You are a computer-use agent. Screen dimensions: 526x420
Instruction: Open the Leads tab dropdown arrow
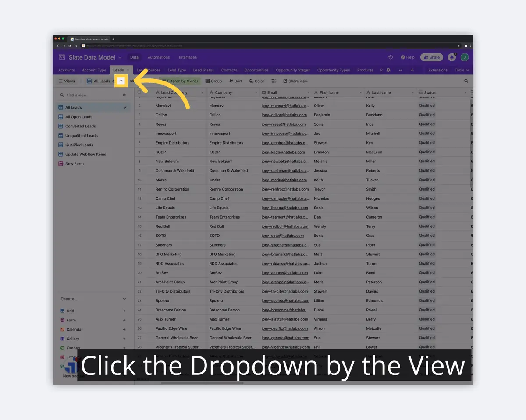[x=128, y=70]
